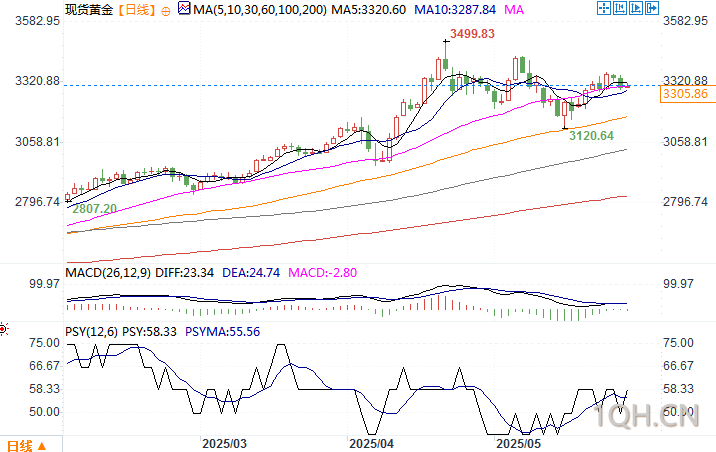Click the 2025/05 date axis label

[518, 443]
